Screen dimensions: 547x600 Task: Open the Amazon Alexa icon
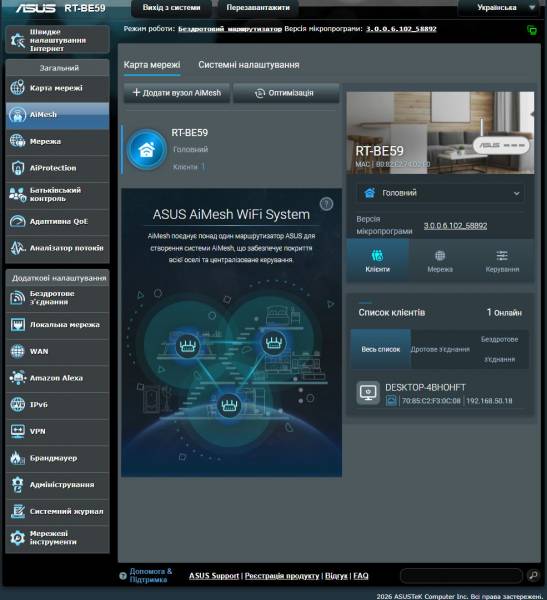(x=18, y=378)
